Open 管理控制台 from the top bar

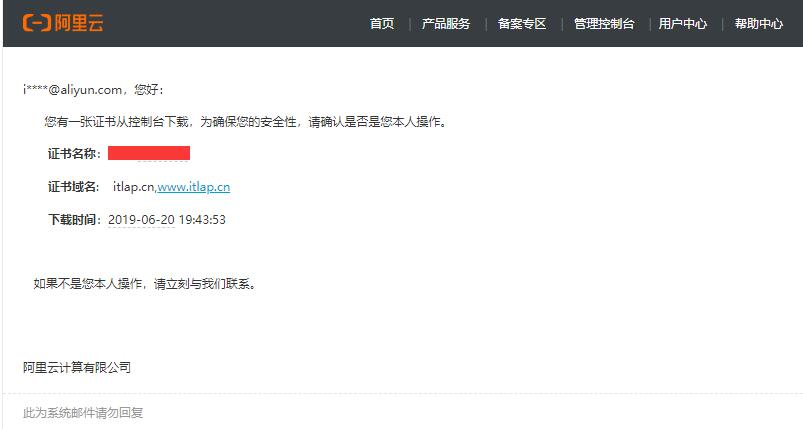(x=604, y=24)
